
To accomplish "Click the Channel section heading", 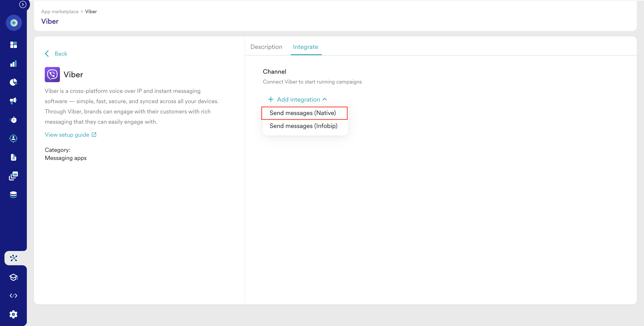I will tap(274, 72).
